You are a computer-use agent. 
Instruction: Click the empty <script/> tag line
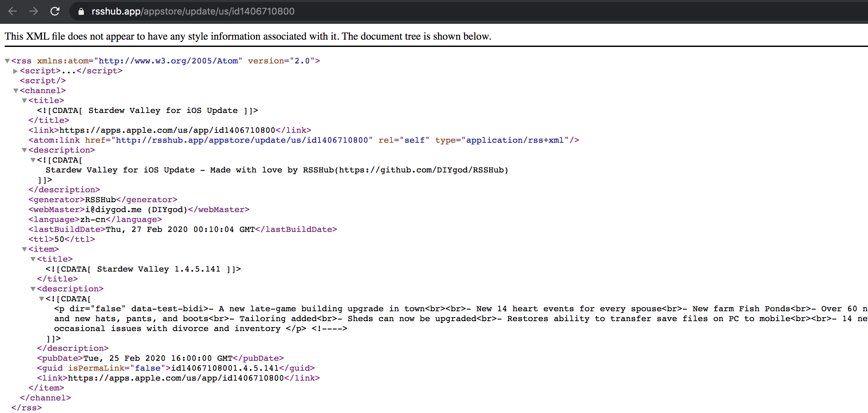pos(43,81)
